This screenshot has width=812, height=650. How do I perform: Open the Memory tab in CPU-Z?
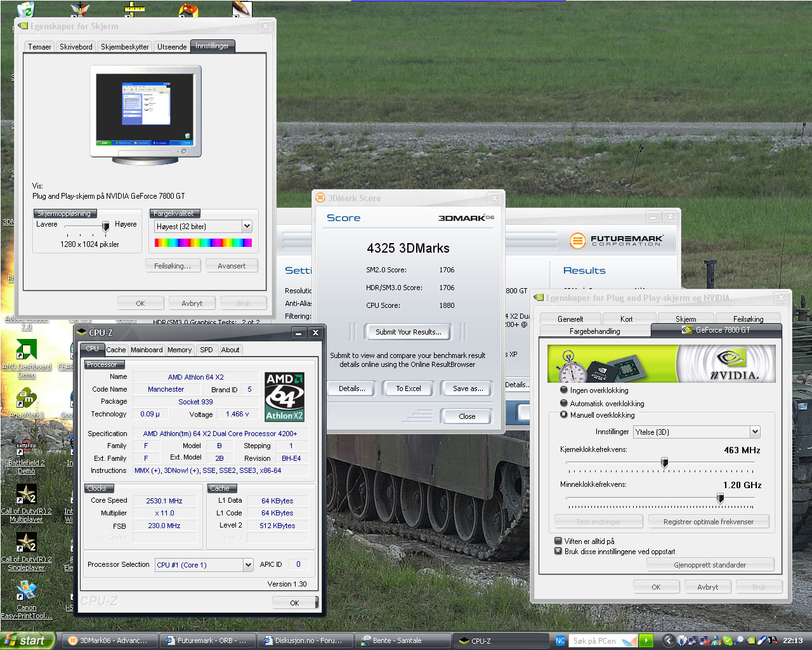(x=180, y=350)
